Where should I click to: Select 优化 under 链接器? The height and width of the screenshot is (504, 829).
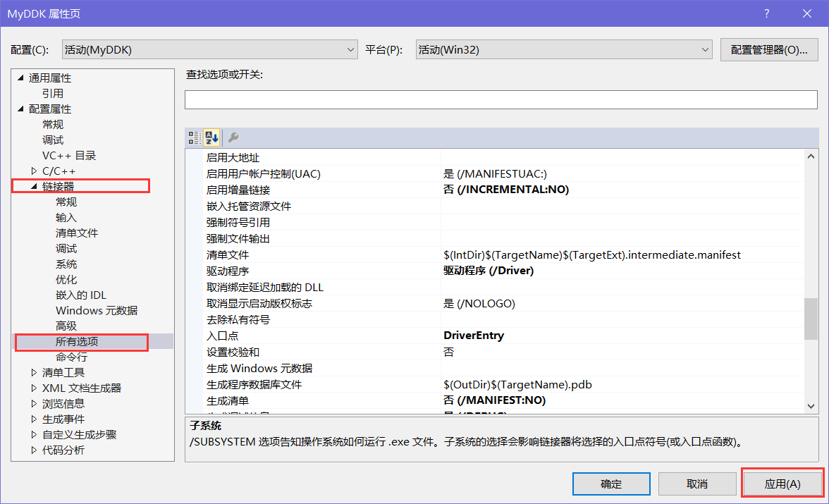tap(66, 280)
